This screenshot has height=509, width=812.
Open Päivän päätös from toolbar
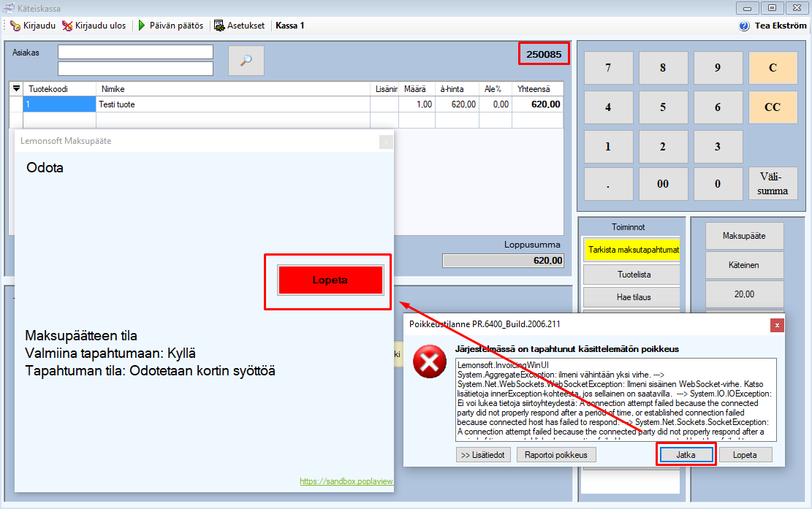[170, 26]
